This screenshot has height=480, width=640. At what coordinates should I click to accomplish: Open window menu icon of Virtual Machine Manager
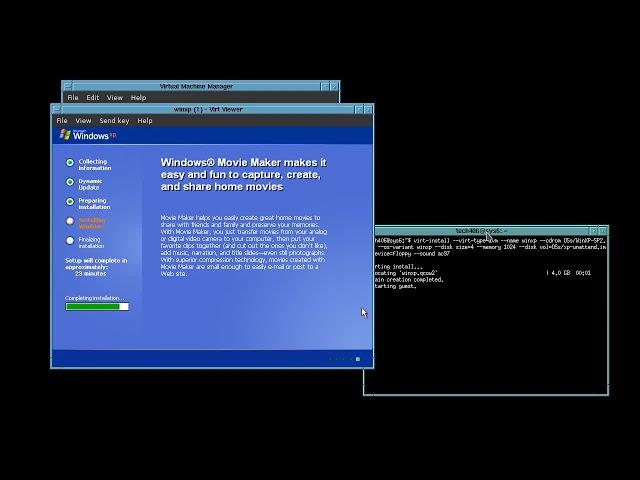point(67,86)
